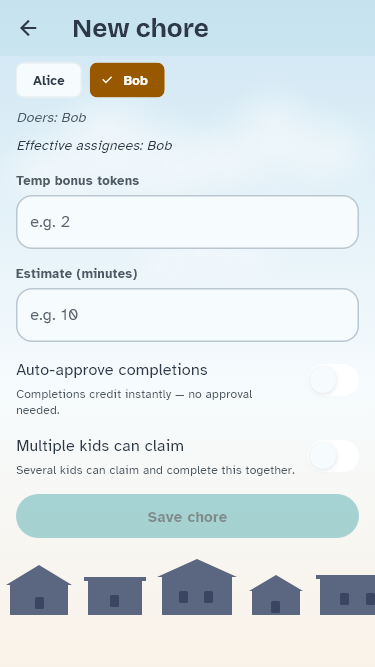Click the "New chore" page title

click(140, 28)
